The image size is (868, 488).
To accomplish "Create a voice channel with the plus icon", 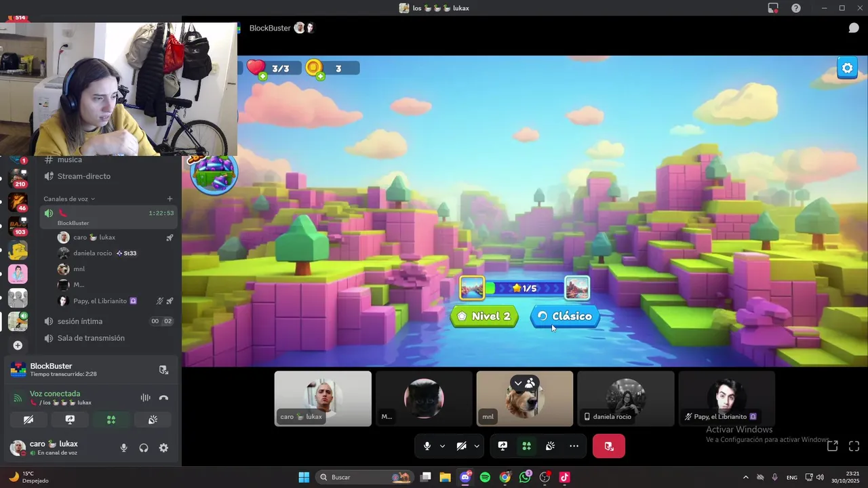I will click(170, 199).
